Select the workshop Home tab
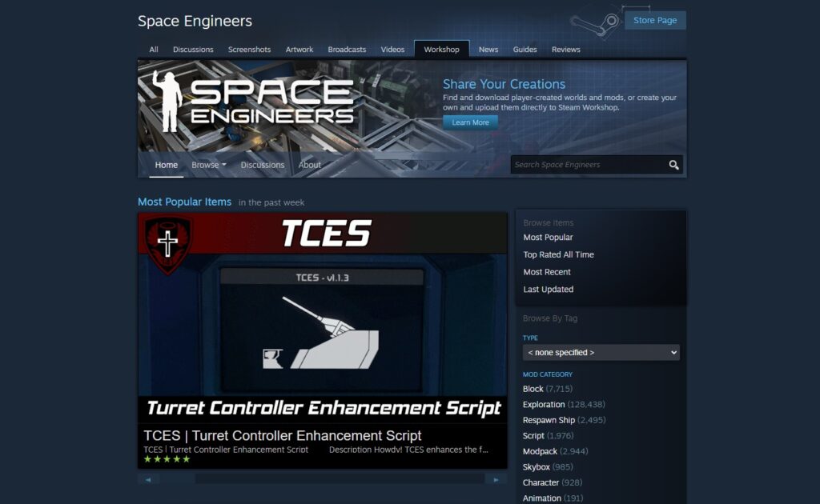This screenshot has width=820, height=504. tap(167, 165)
